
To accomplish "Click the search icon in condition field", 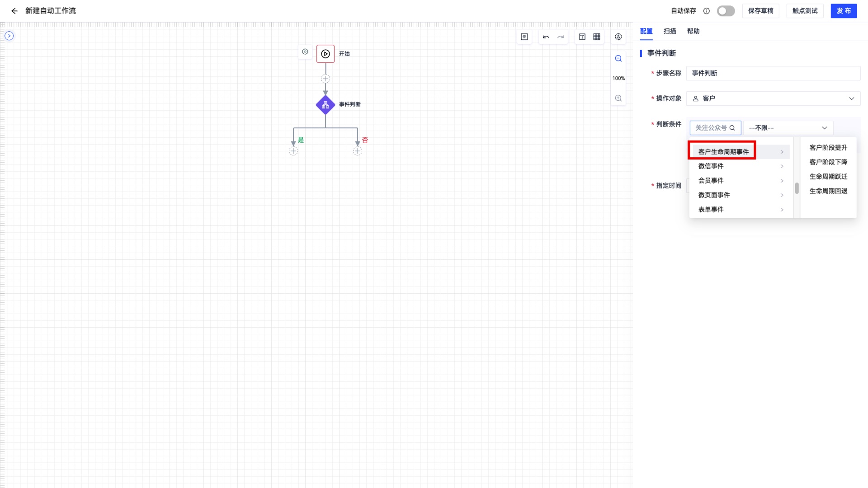I will point(732,128).
